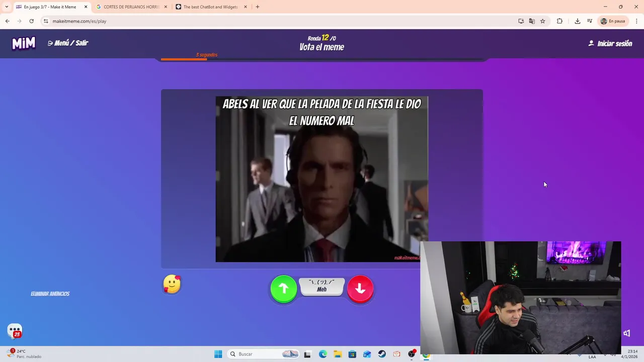
Task: Open Chrome downloads
Action: pos(578,21)
